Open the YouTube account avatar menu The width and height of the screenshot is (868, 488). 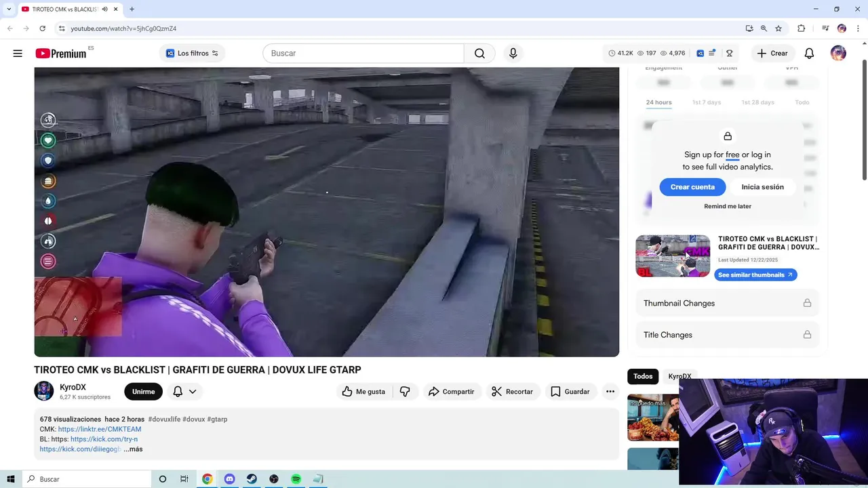[x=838, y=53]
